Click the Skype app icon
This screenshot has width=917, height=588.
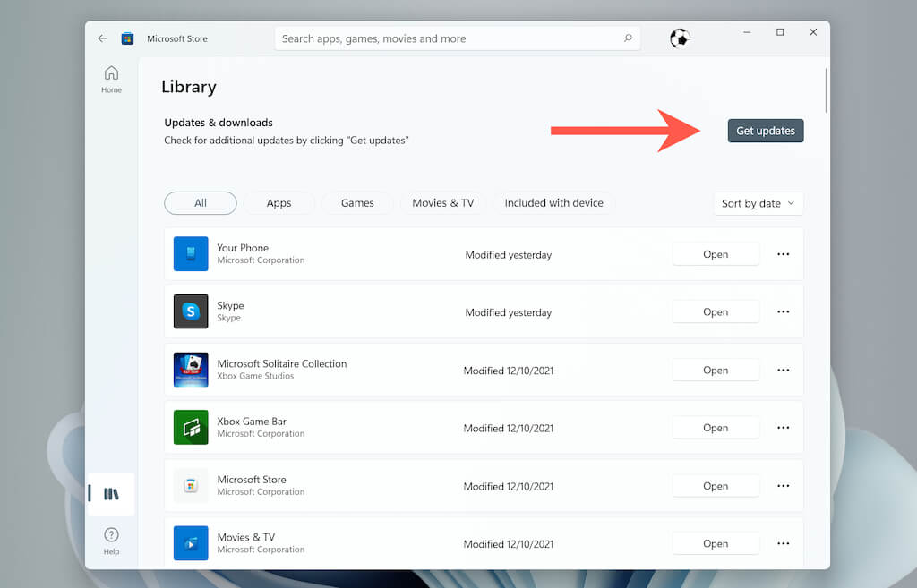tap(191, 311)
